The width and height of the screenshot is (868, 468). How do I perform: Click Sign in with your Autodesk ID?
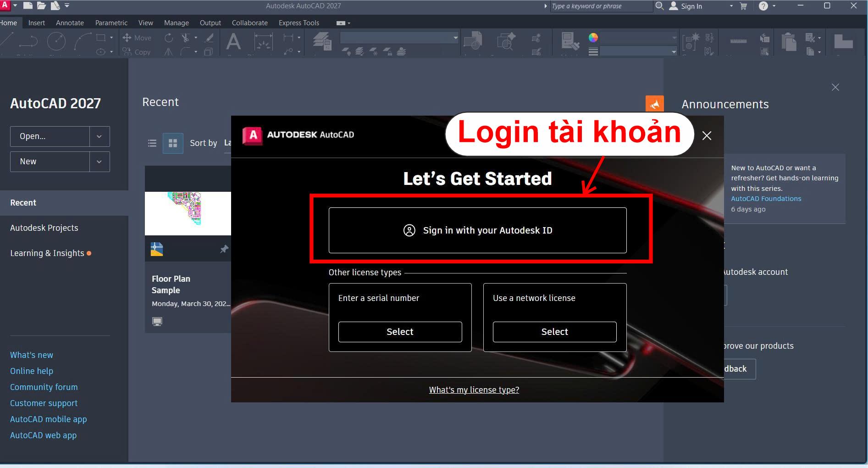pyautogui.click(x=477, y=230)
